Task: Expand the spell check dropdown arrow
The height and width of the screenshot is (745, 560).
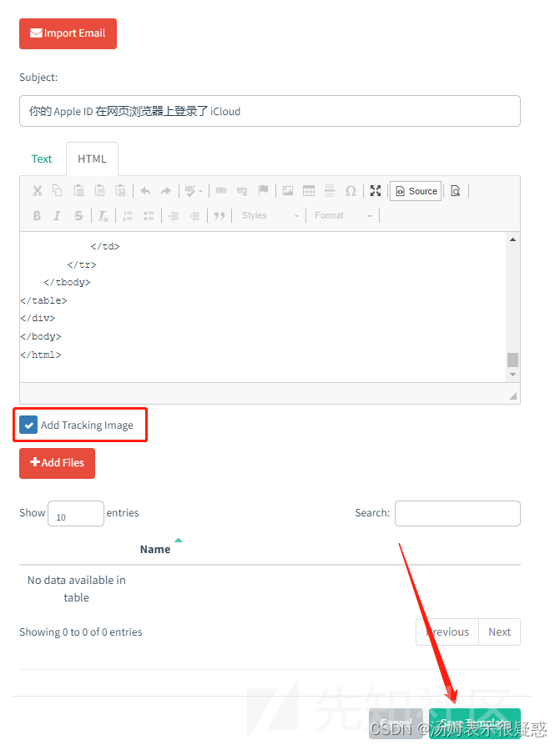Action: pos(200,191)
